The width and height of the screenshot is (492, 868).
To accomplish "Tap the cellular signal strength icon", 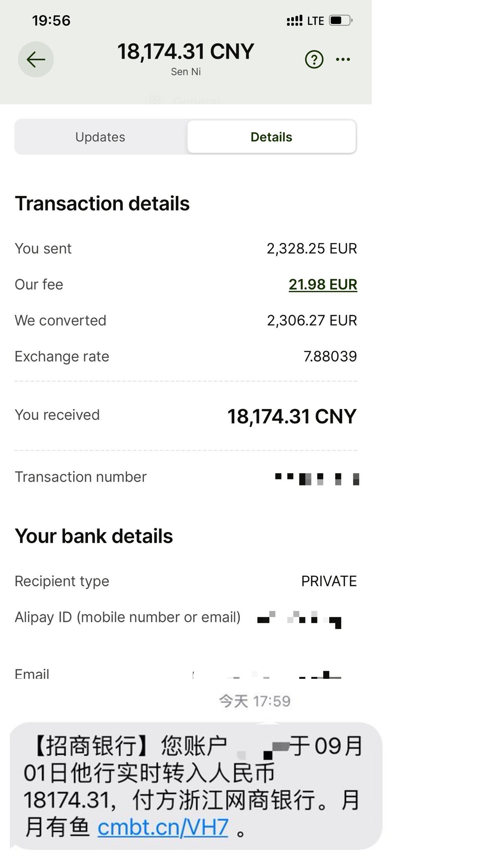I will pos(294,20).
